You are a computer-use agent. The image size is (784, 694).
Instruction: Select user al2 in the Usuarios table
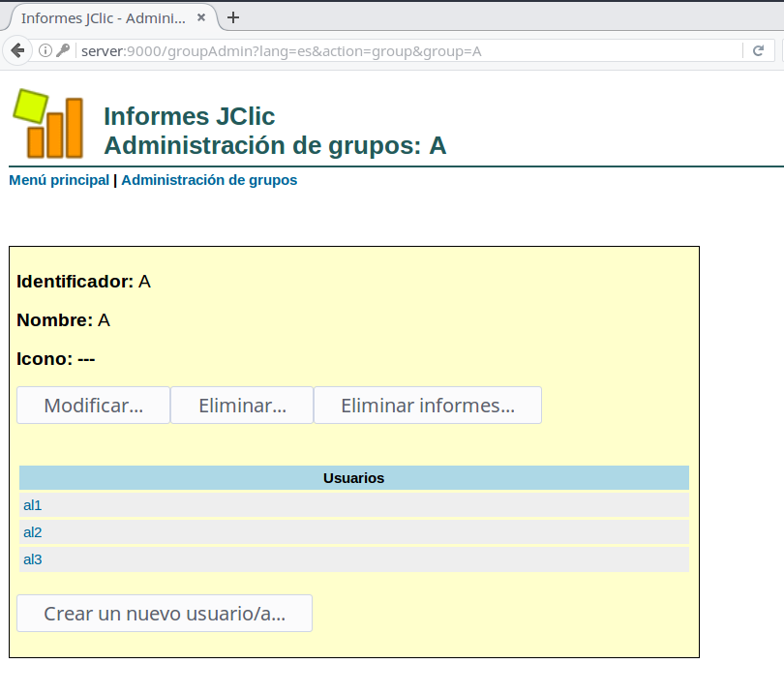click(x=33, y=532)
